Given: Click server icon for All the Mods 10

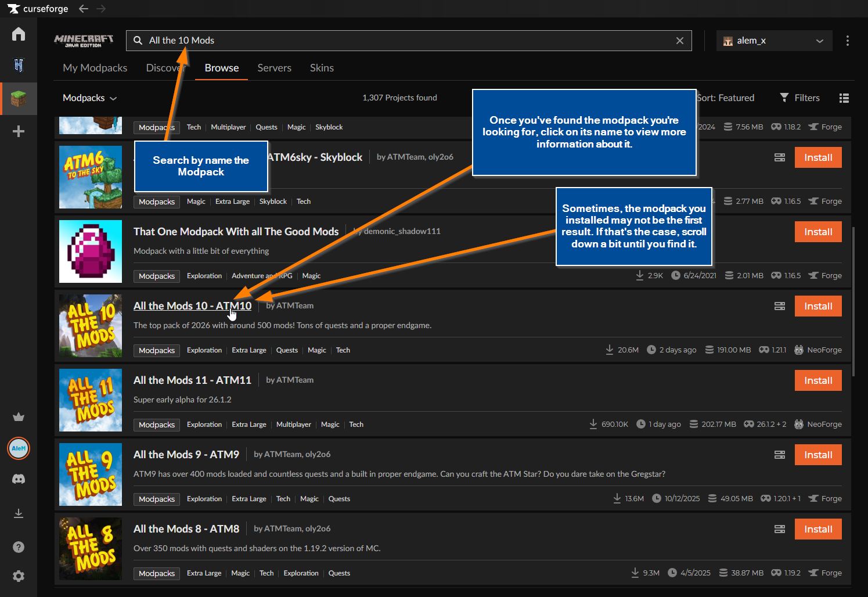Looking at the screenshot, I should (780, 306).
